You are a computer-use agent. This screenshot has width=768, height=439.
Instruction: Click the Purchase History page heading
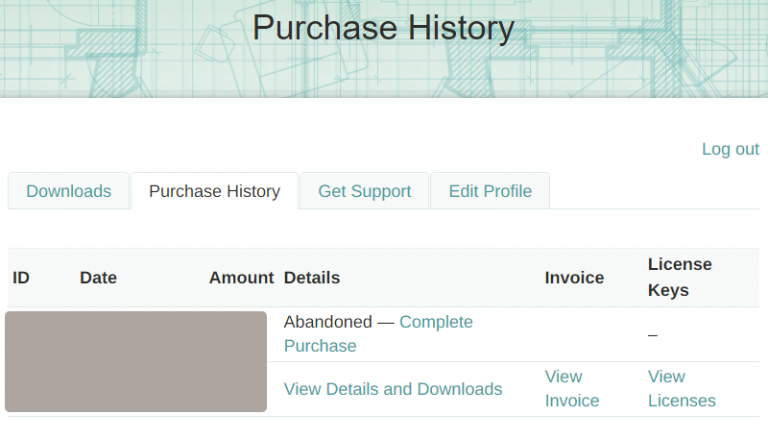point(383,28)
